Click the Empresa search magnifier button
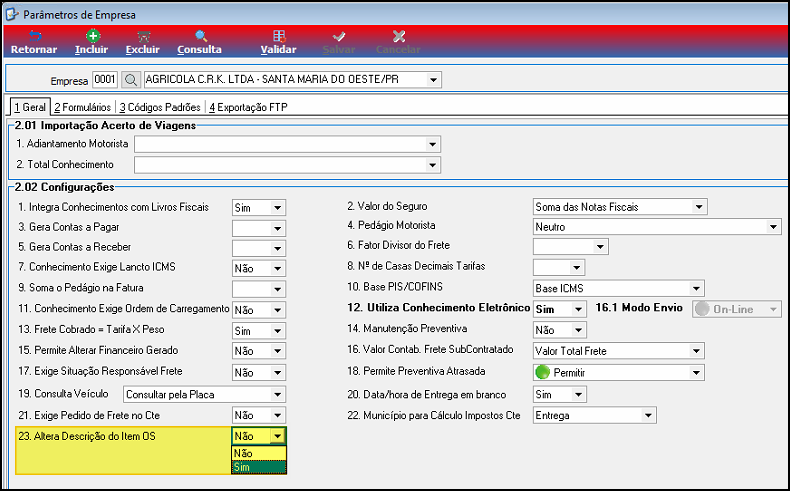The width and height of the screenshot is (790, 491). point(131,80)
